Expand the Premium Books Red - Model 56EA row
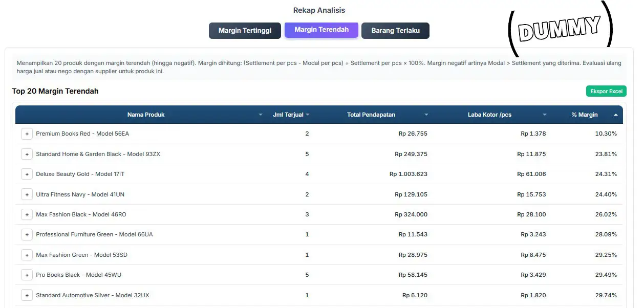The width and height of the screenshot is (644, 308). [27, 134]
